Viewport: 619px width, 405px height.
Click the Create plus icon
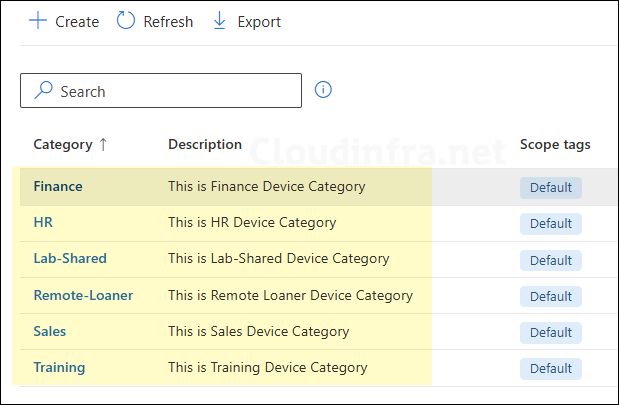[x=38, y=21]
